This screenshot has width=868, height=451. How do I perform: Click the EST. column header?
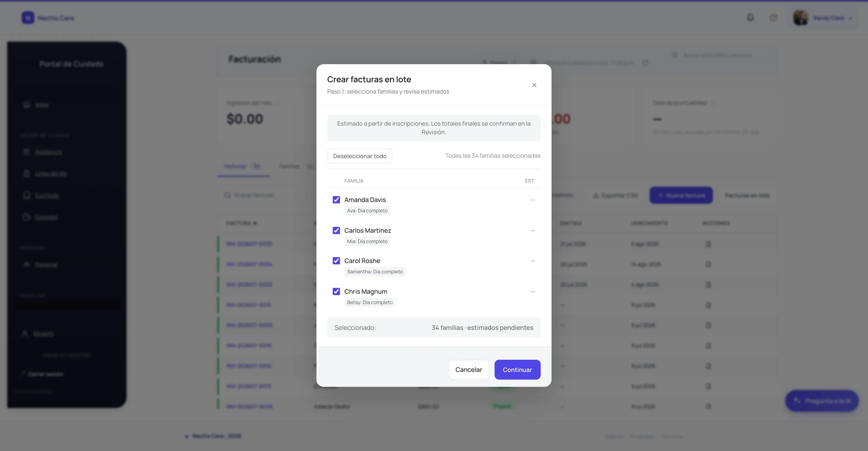tap(530, 181)
